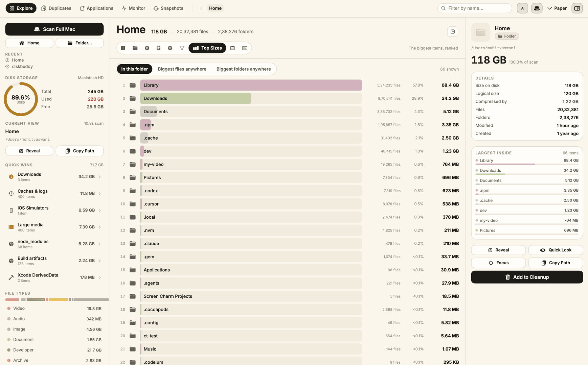Expand the node_modules quick win chevron
Image resolution: width=588 pixels, height=365 pixels.
[100, 244]
